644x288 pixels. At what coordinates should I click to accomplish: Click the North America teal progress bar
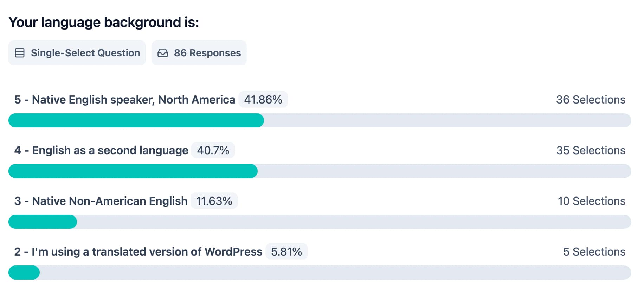(x=136, y=120)
